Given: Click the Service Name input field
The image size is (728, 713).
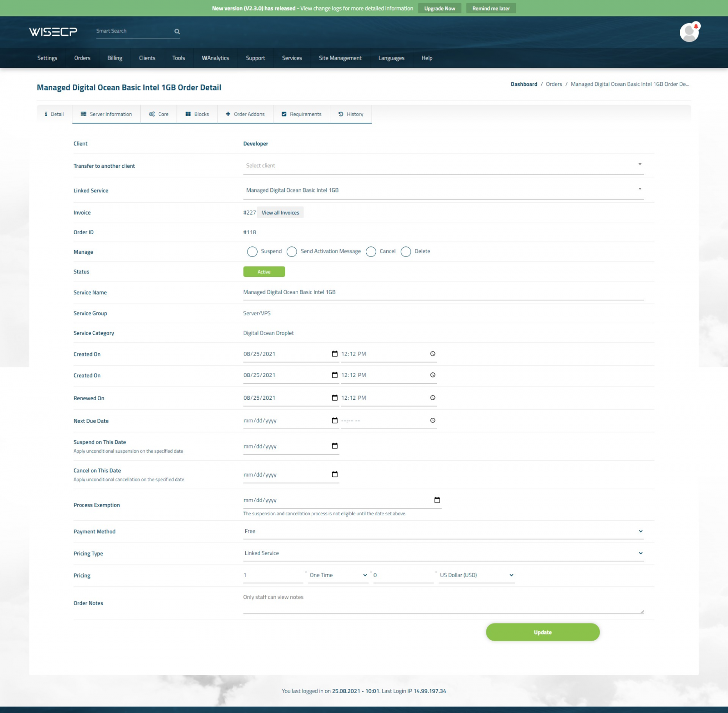Looking at the screenshot, I should [x=444, y=292].
